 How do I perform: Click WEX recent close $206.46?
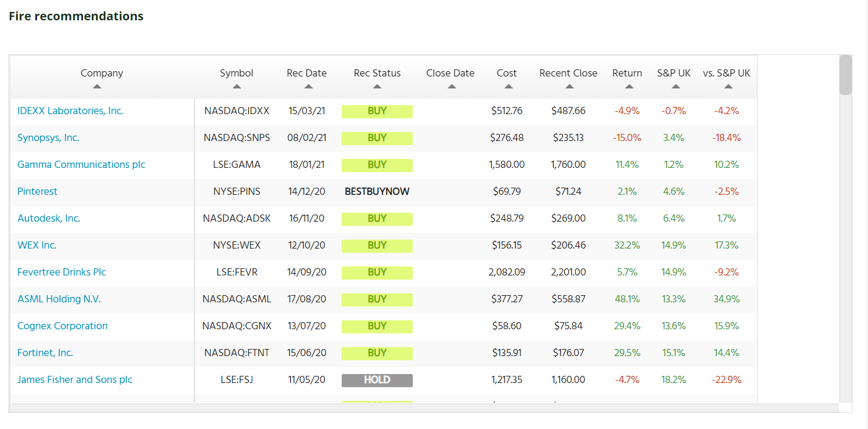coord(568,245)
